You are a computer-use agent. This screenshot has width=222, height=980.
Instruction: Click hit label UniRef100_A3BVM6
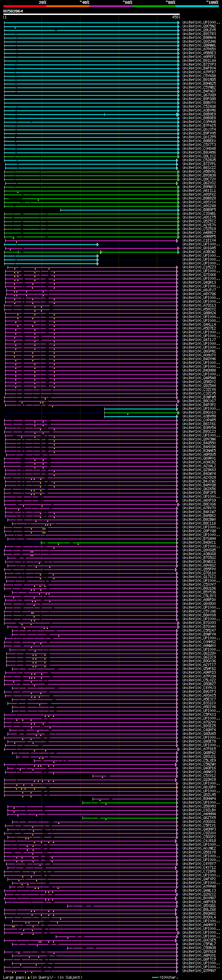tap(199, 110)
